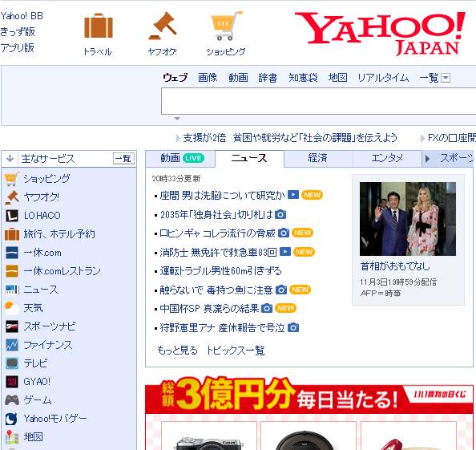This screenshot has width=476, height=450.
Task: Open headline 運転トラブル男性60m引きずる
Action: coord(220,271)
